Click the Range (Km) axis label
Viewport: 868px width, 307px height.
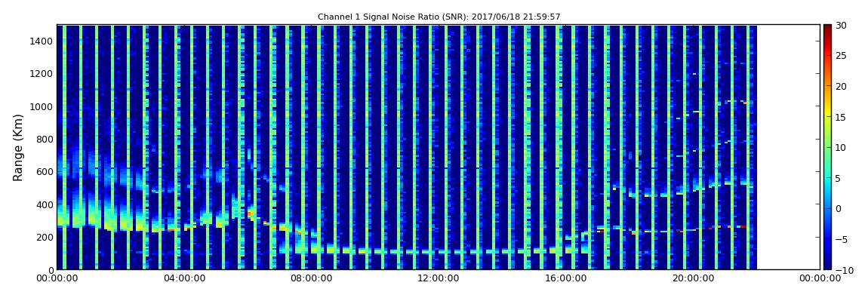click(x=17, y=147)
